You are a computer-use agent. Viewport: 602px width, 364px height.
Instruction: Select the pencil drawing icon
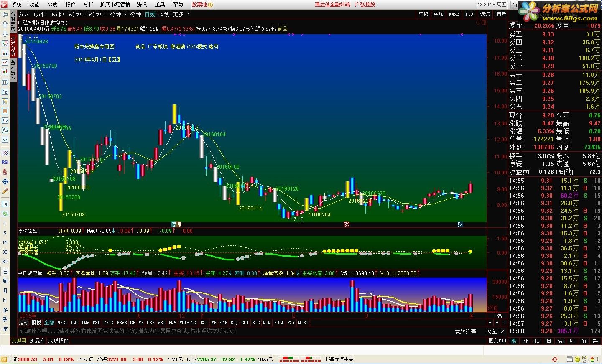tap(5, 191)
